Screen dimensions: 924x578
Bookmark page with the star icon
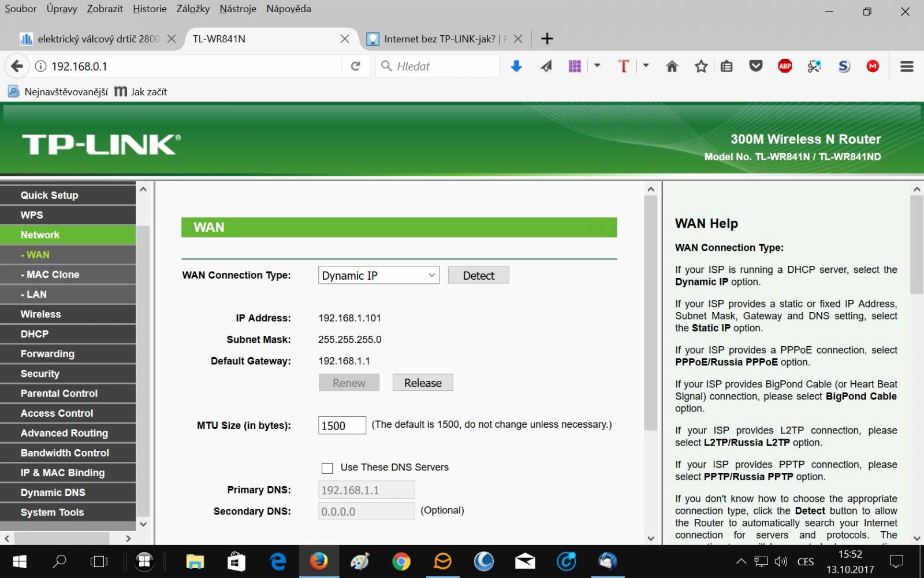pos(701,66)
